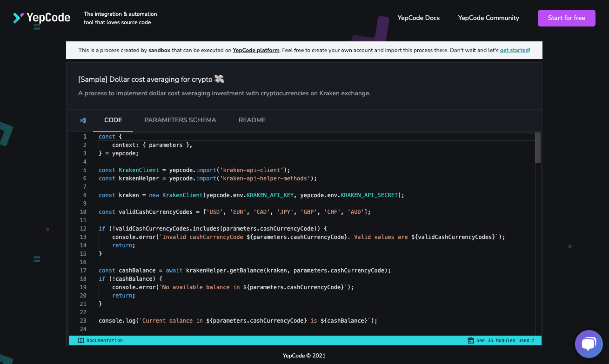Screen dimensions: 609x364
Task: Open Documentation in the status bar
Action: click(x=100, y=340)
